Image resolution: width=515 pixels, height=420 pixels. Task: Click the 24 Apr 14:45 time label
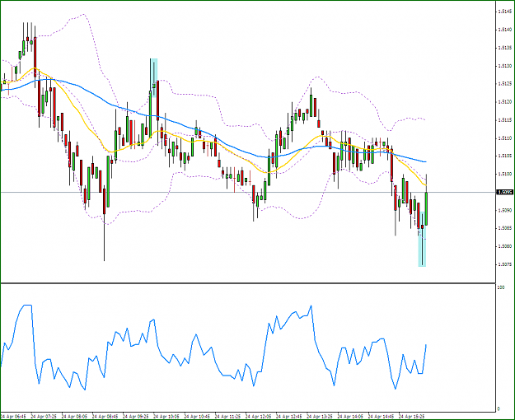(381, 417)
